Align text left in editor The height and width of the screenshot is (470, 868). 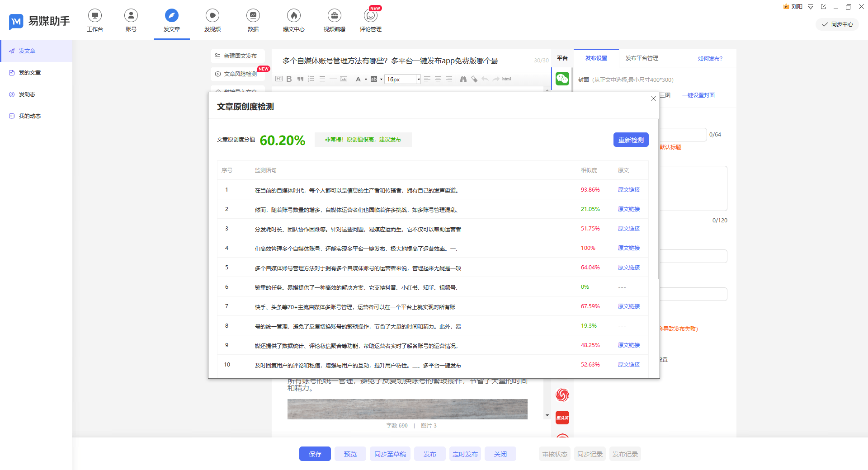(427, 79)
